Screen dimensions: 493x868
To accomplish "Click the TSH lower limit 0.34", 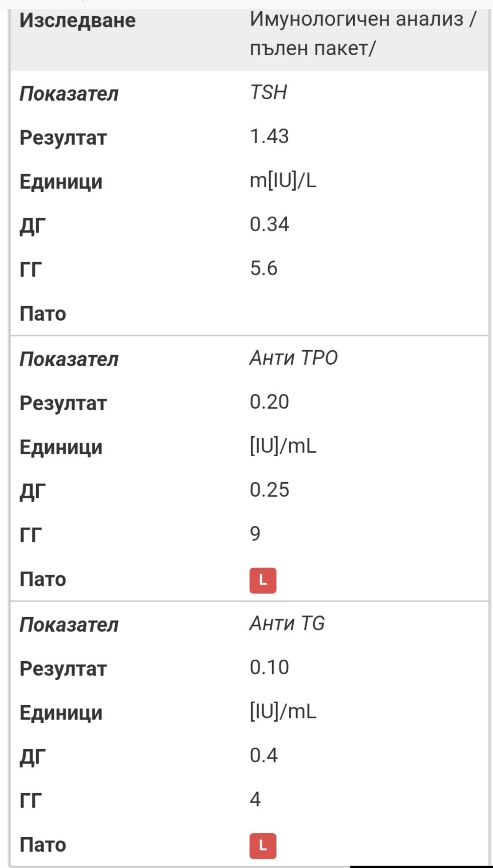I will point(269,224).
